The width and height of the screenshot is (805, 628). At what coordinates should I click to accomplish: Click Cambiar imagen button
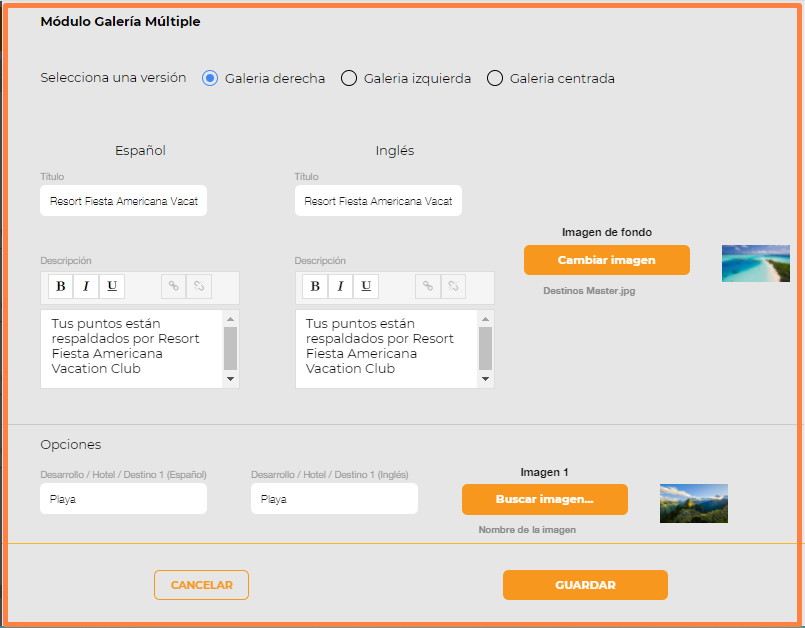pos(607,260)
